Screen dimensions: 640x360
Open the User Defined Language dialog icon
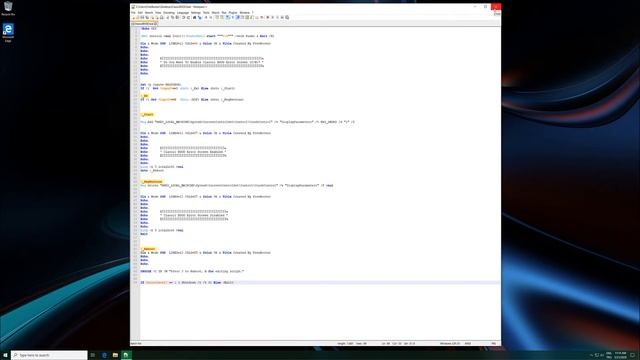(x=242, y=18)
